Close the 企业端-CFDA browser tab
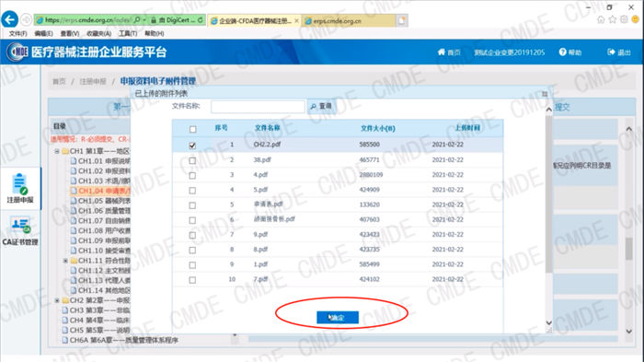 click(x=296, y=20)
